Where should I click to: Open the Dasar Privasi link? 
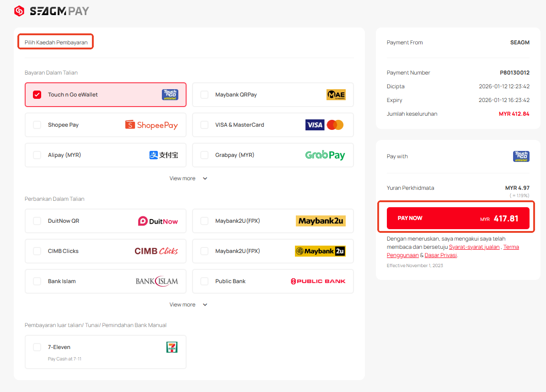[x=440, y=255]
